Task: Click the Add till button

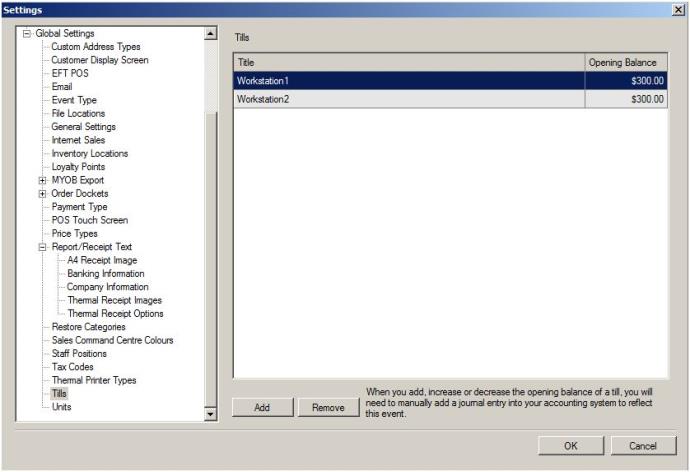Action: [262, 407]
